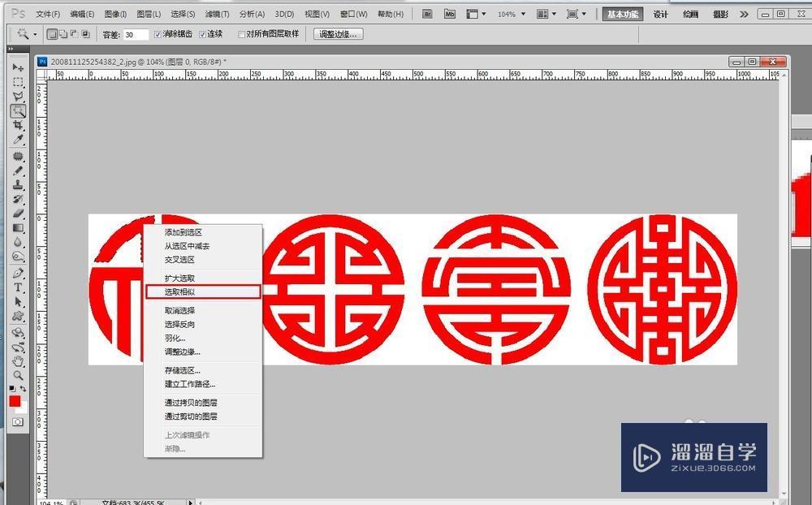Toggle Quick Mask mode
Screen dimensions: 812x505
click(x=18, y=422)
